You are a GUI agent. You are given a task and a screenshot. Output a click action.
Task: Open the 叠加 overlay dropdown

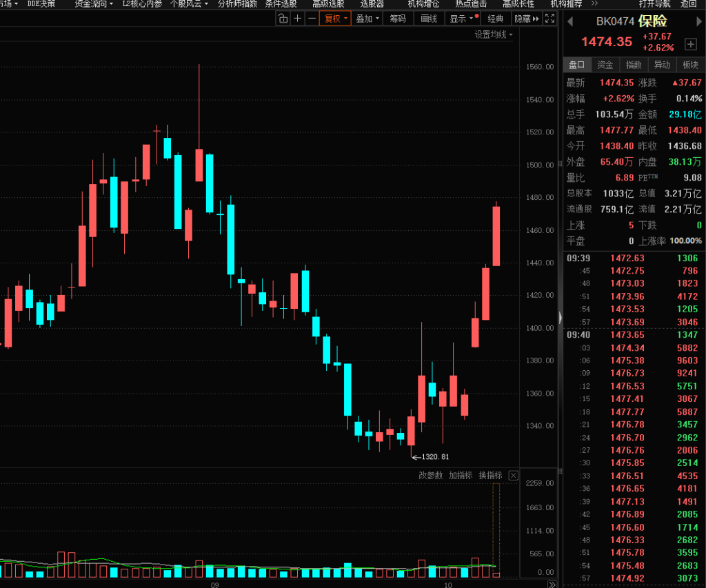pos(368,19)
